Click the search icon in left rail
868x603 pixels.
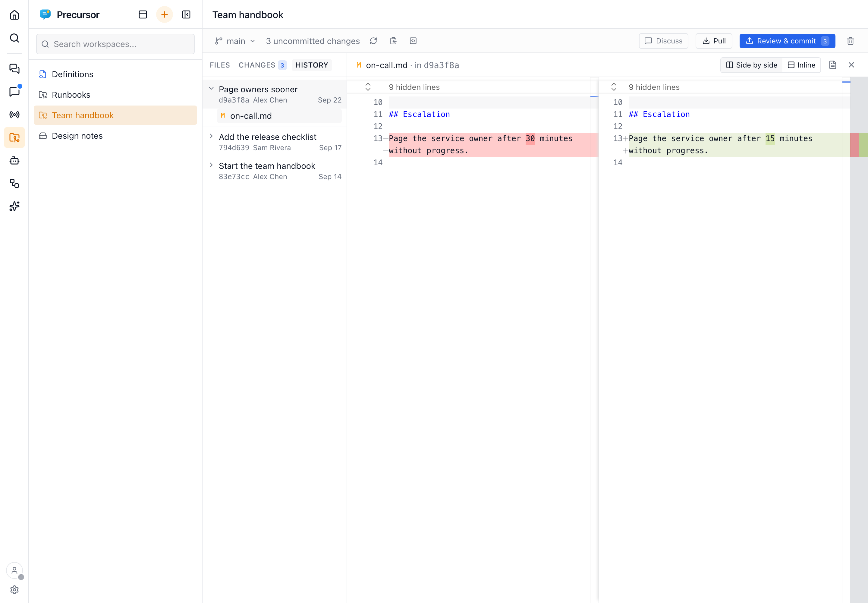[x=14, y=38]
